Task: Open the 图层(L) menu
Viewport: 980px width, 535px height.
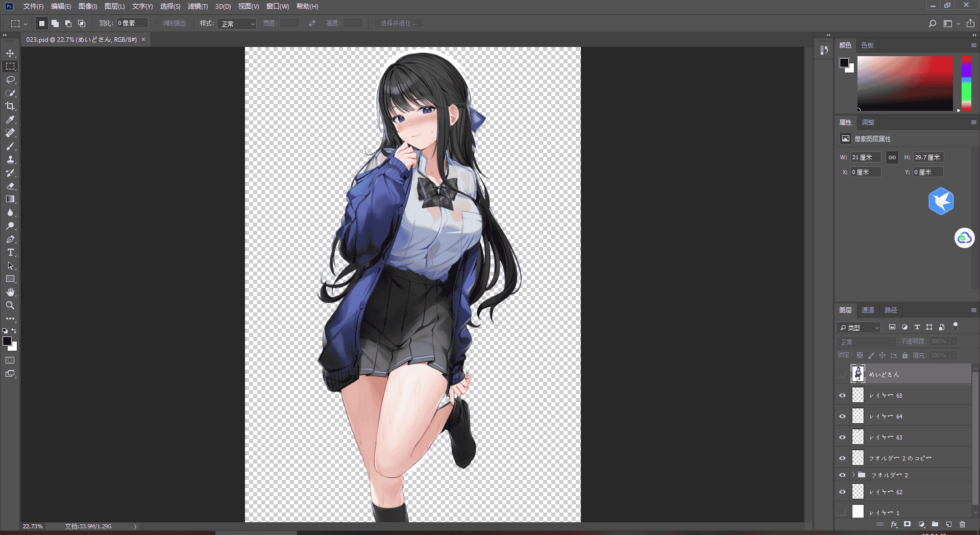Action: coord(114,6)
